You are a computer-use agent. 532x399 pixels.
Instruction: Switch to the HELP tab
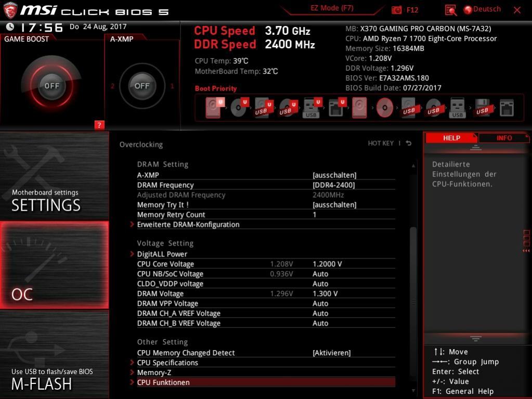(451, 138)
